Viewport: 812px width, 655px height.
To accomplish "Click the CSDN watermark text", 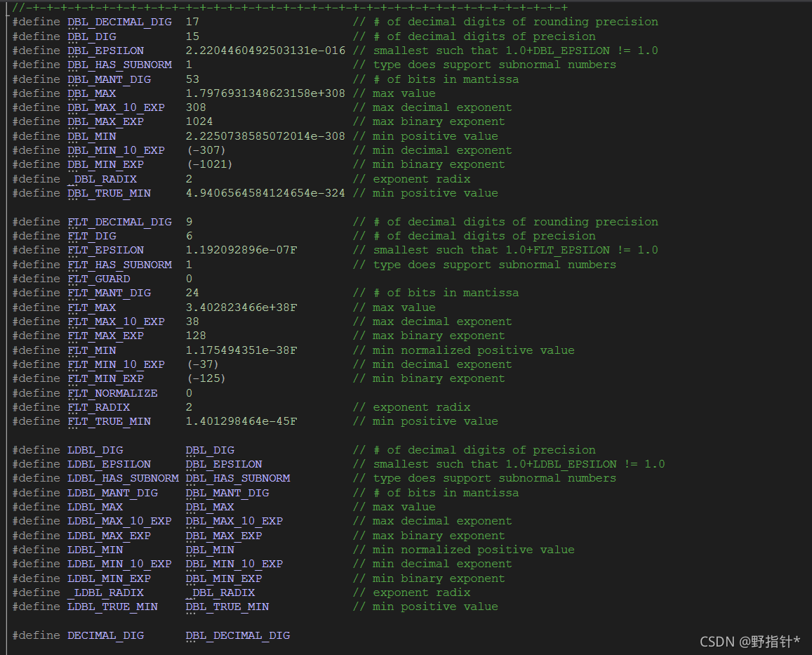I will 750,642.
